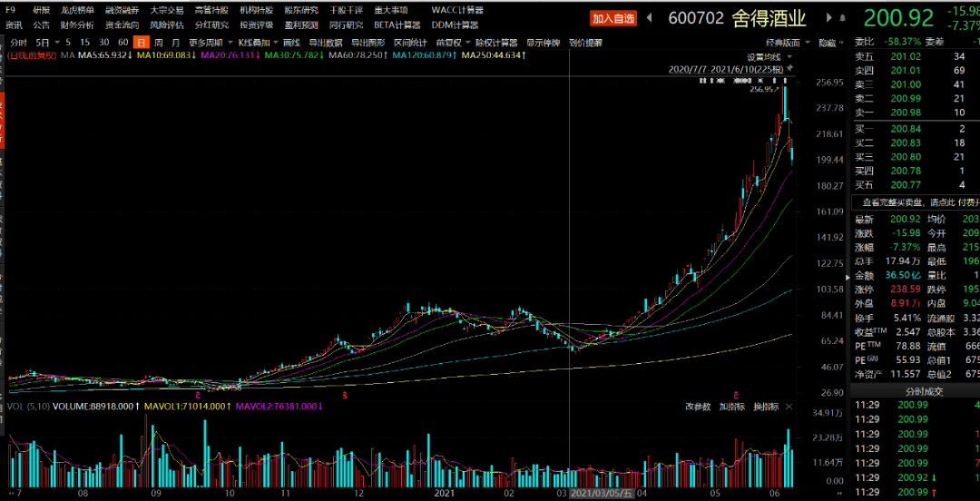This screenshot has height=501, width=980.
Task: Open 融资融券 menu
Action: click(x=122, y=11)
